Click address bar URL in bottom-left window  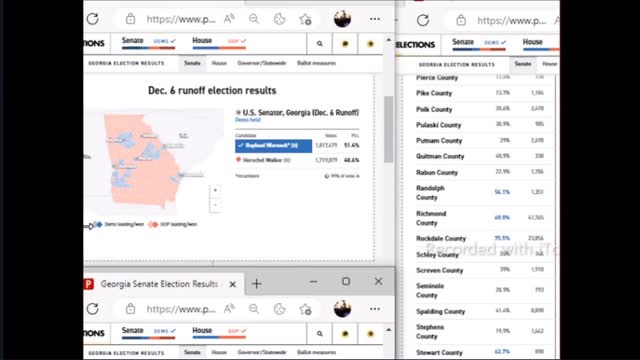point(181,309)
